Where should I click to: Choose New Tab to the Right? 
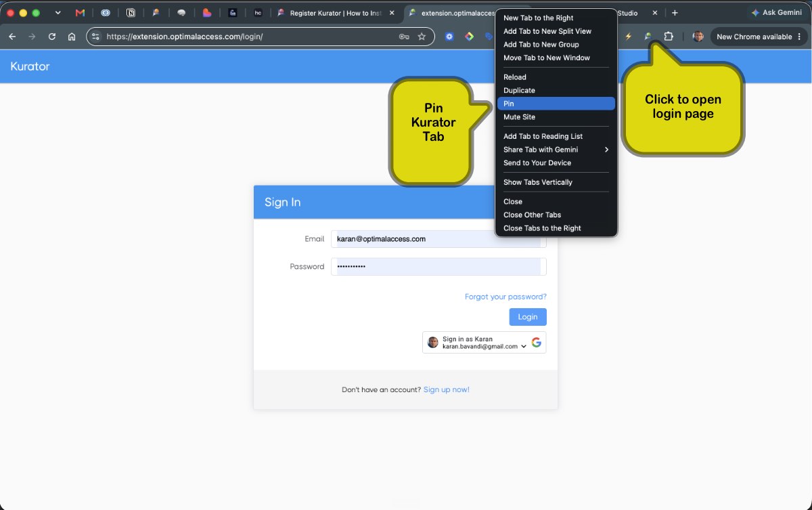(x=556, y=18)
